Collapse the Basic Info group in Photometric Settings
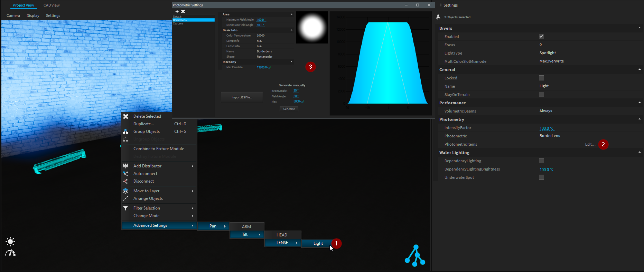 click(x=291, y=30)
